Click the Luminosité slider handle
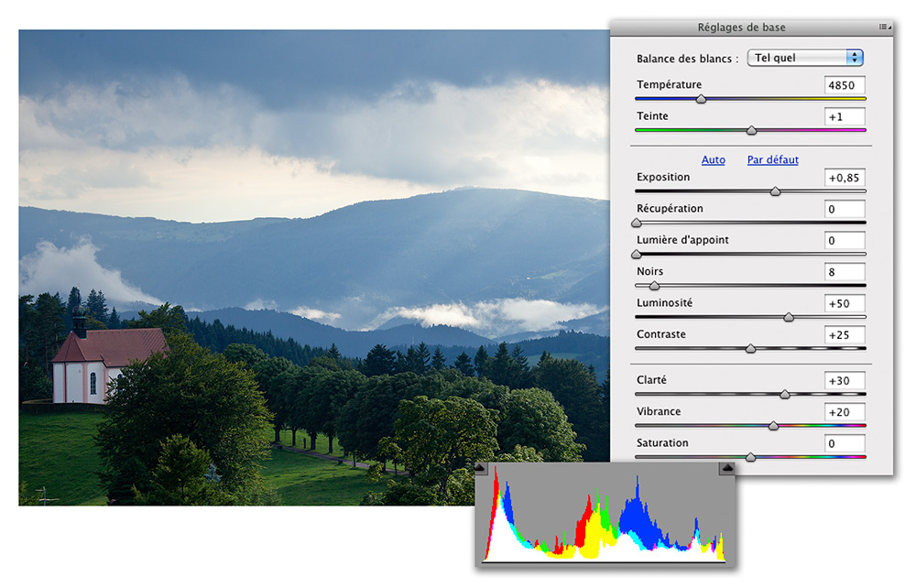Screen dimensions: 916x588 coord(789,318)
